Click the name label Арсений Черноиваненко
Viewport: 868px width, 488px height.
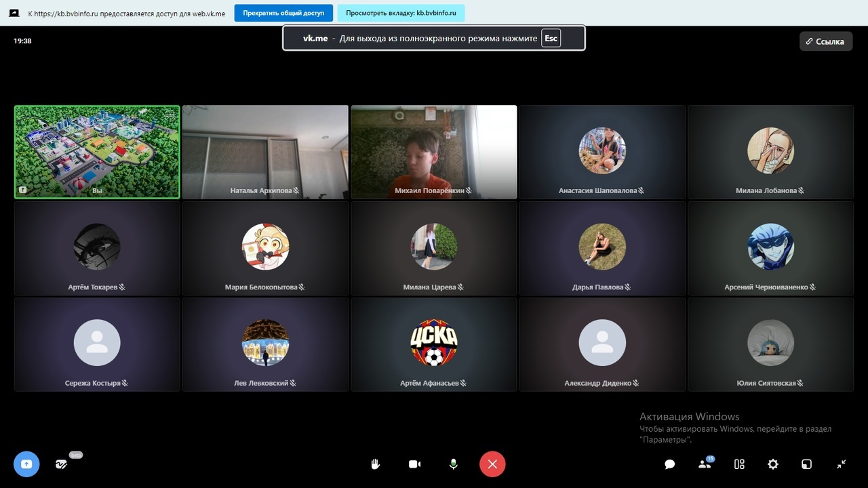[766, 287]
